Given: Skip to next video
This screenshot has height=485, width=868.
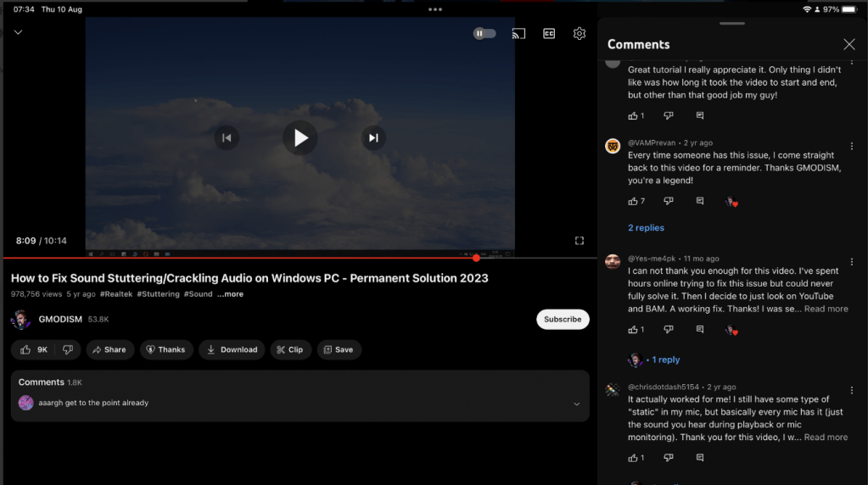Looking at the screenshot, I should coord(373,137).
